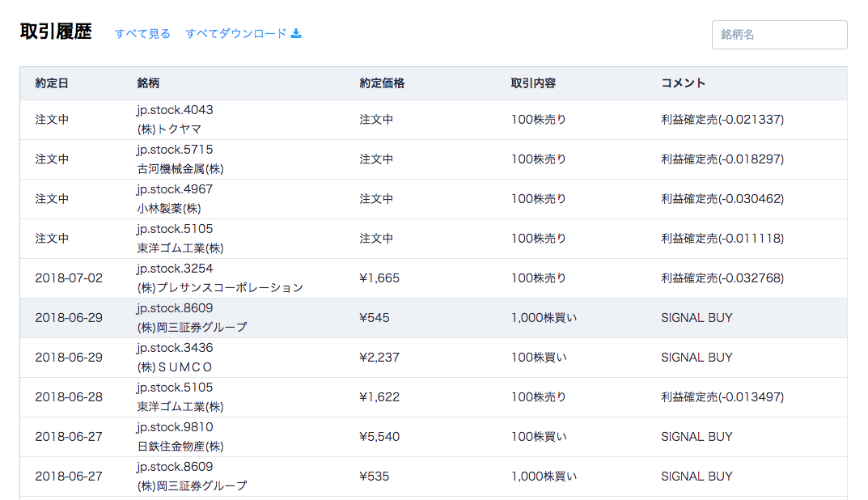Viewport: 868px width, 500px height.
Task: Click the ¥5,540 price cell
Action: point(379,437)
